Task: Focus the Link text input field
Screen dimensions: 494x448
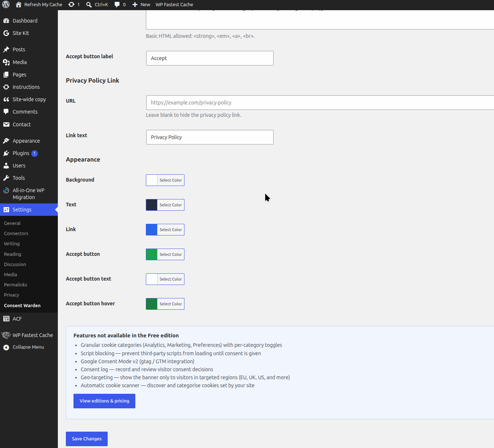Action: (210, 137)
